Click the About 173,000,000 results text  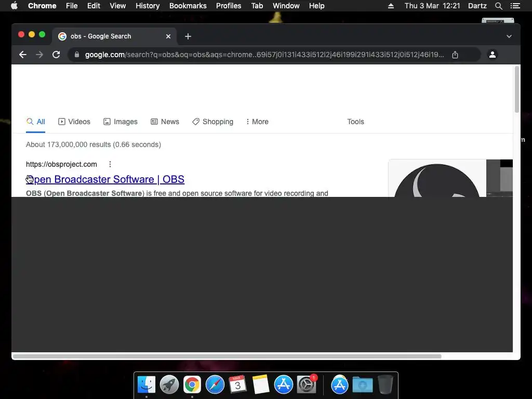pyautogui.click(x=94, y=144)
